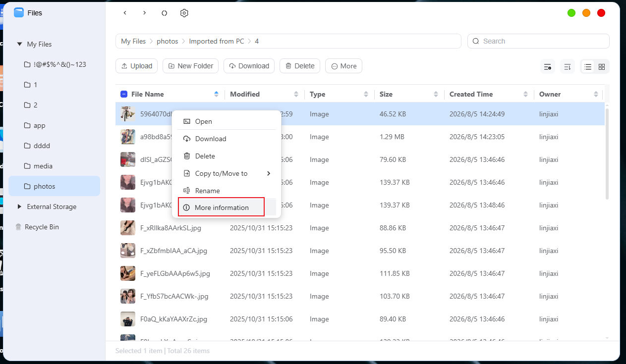The image size is (626, 364).
Task: Collapse the My Files tree
Action: pyautogui.click(x=19, y=44)
